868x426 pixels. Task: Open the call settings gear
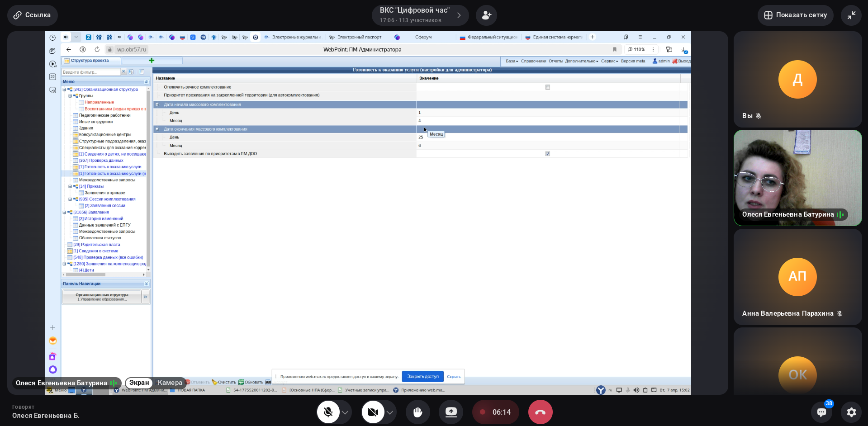851,412
